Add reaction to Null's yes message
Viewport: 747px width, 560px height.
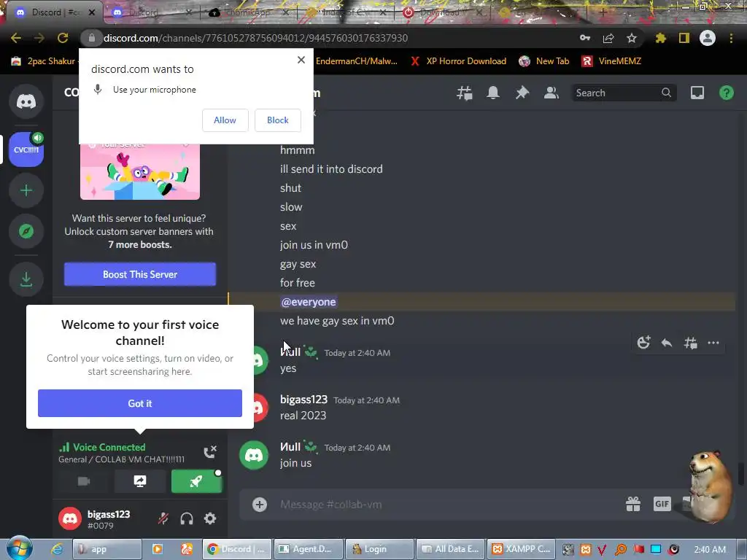(643, 343)
